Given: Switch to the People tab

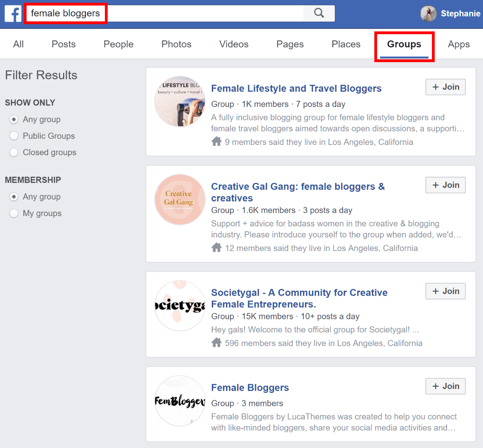Looking at the screenshot, I should tap(118, 44).
